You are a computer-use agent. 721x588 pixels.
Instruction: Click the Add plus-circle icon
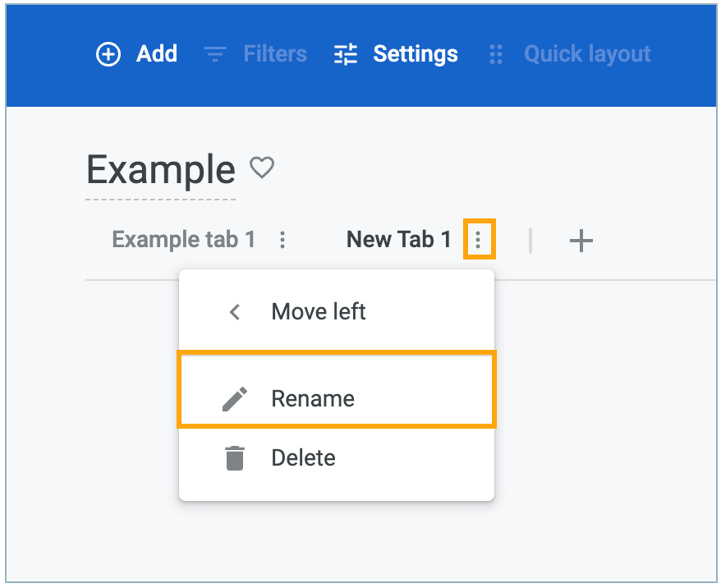pyautogui.click(x=108, y=55)
